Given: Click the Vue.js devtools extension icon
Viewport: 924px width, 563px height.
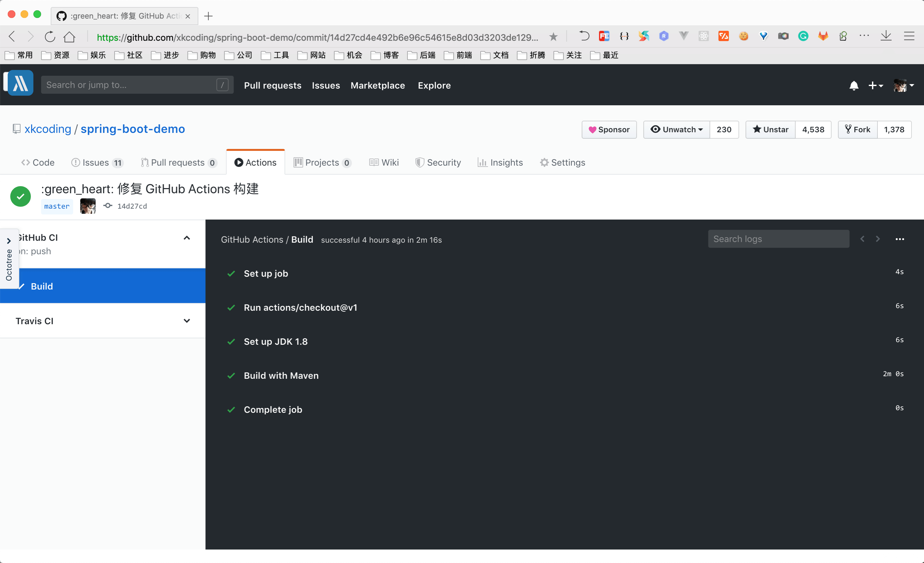Looking at the screenshot, I should (684, 36).
